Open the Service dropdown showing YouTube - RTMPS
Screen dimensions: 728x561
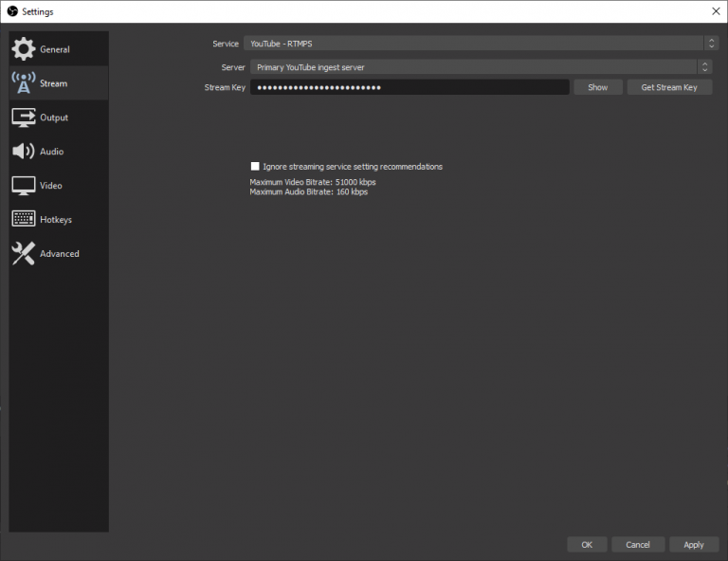[474, 44]
